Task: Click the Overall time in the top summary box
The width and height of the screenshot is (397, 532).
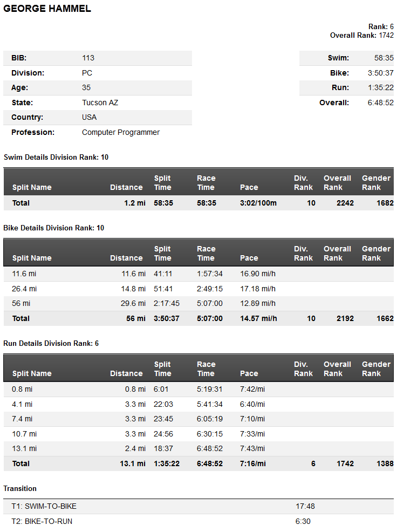Action: 380,103
